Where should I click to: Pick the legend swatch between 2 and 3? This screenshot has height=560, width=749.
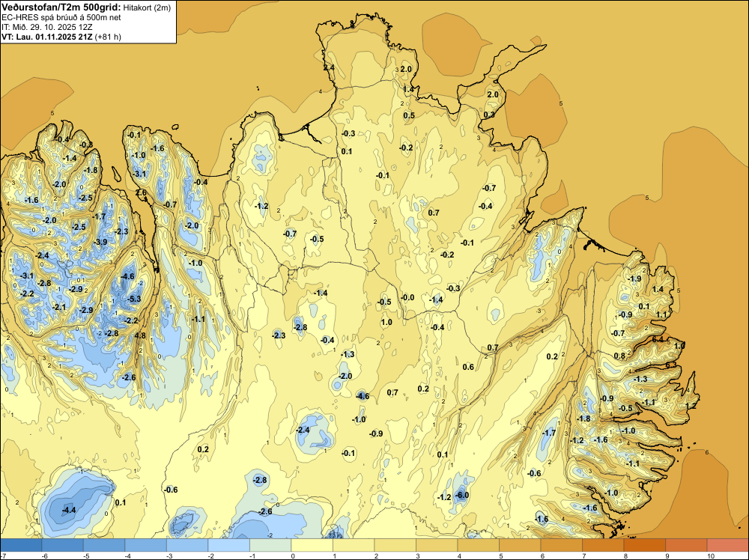click(395, 545)
